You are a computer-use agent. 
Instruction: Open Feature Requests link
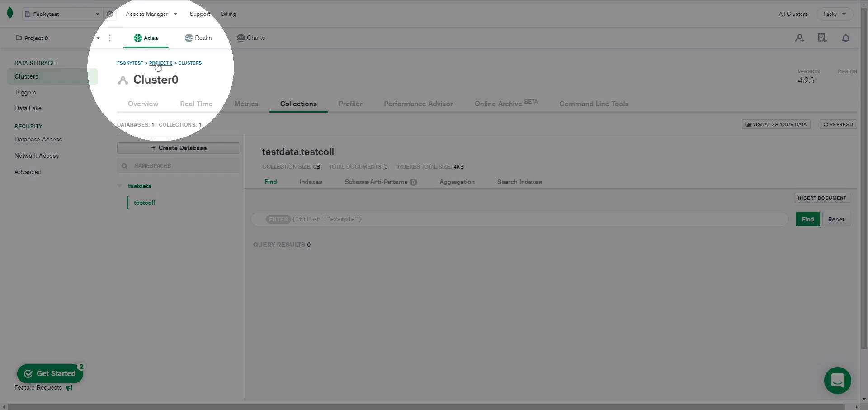pyautogui.click(x=43, y=387)
